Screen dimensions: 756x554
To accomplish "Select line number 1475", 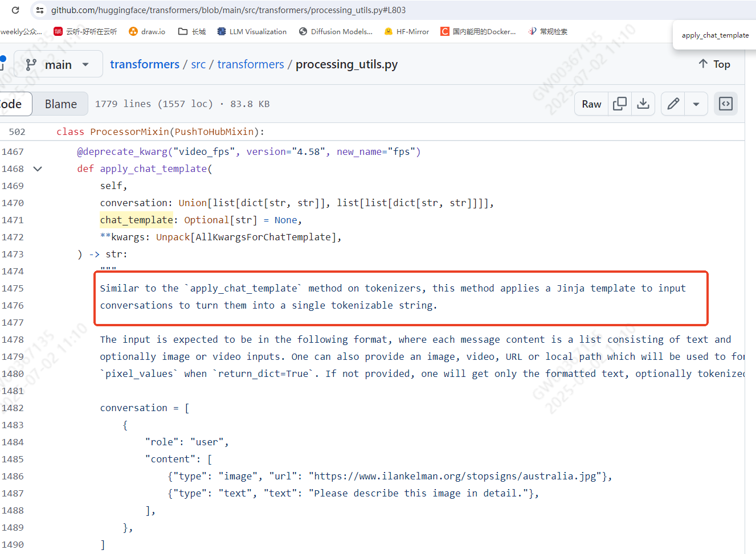I will 13,288.
